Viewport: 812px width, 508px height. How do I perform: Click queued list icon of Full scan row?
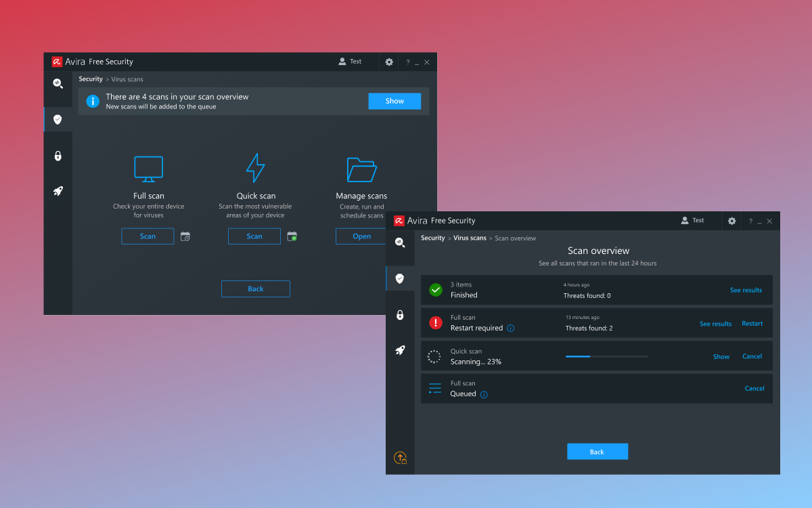[x=435, y=389]
